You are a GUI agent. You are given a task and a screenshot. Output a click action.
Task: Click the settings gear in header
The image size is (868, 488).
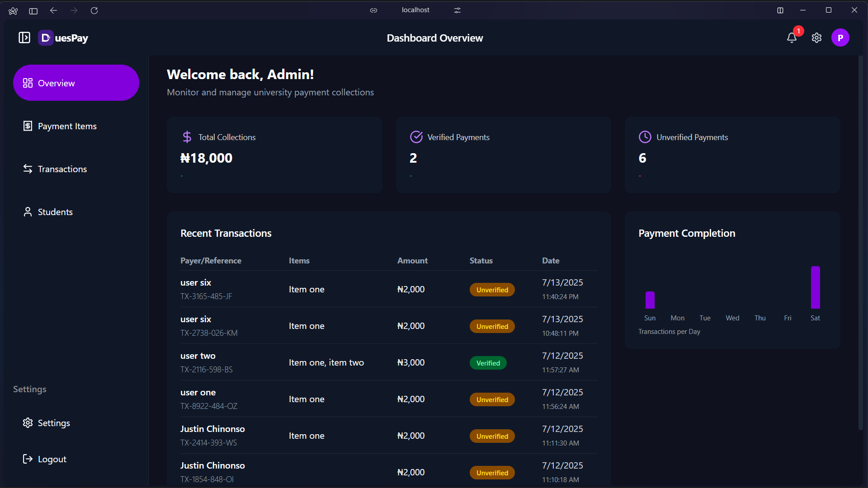click(816, 38)
